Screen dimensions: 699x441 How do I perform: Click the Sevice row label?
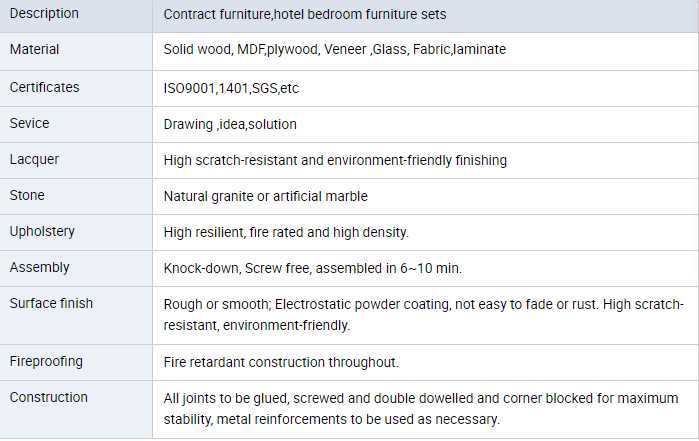(x=30, y=124)
